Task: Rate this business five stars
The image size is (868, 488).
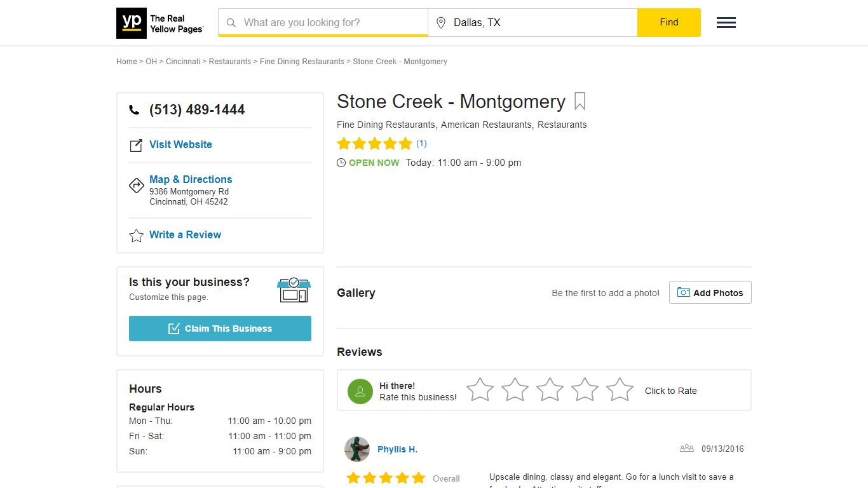Action: 620,390
